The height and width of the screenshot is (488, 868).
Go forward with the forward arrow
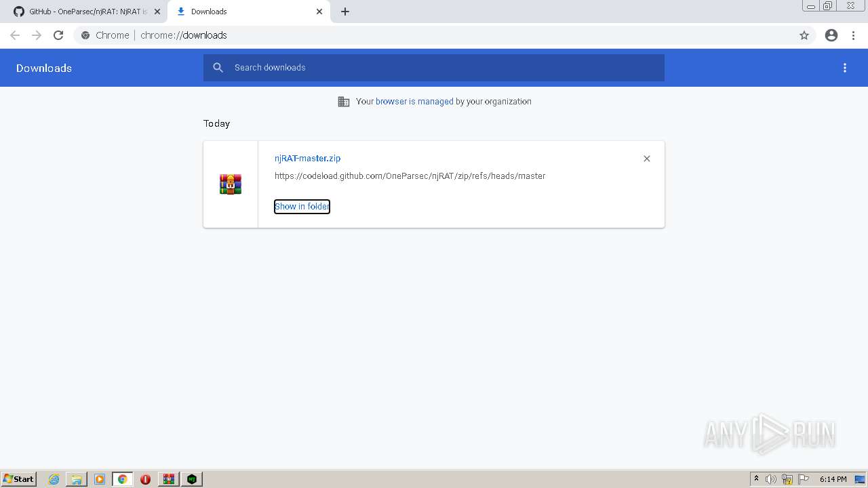(x=37, y=35)
